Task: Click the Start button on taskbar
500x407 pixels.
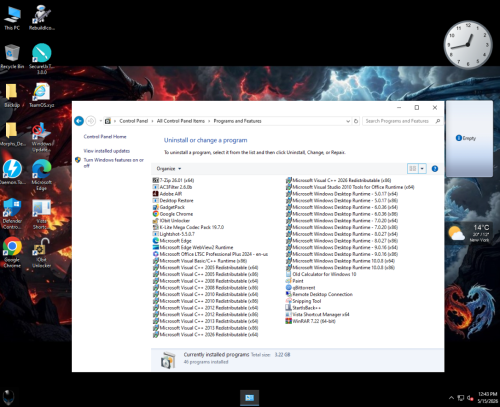Action: pyautogui.click(x=9, y=397)
